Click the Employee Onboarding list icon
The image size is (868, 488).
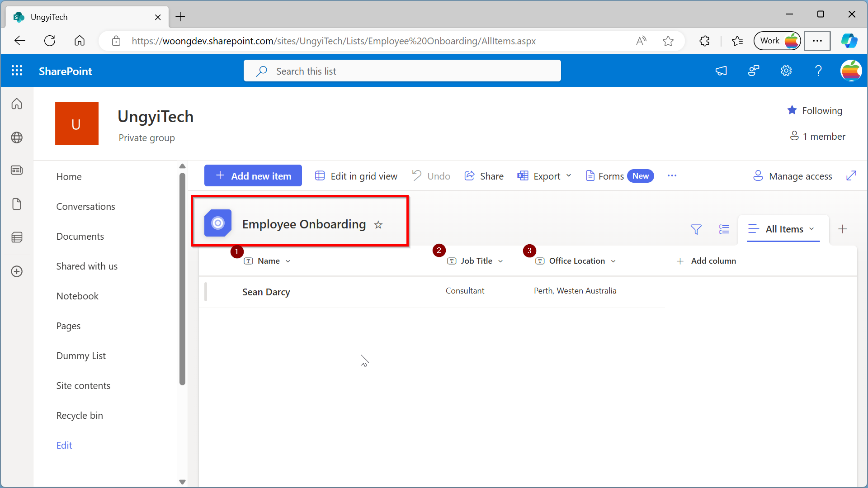pos(218,223)
